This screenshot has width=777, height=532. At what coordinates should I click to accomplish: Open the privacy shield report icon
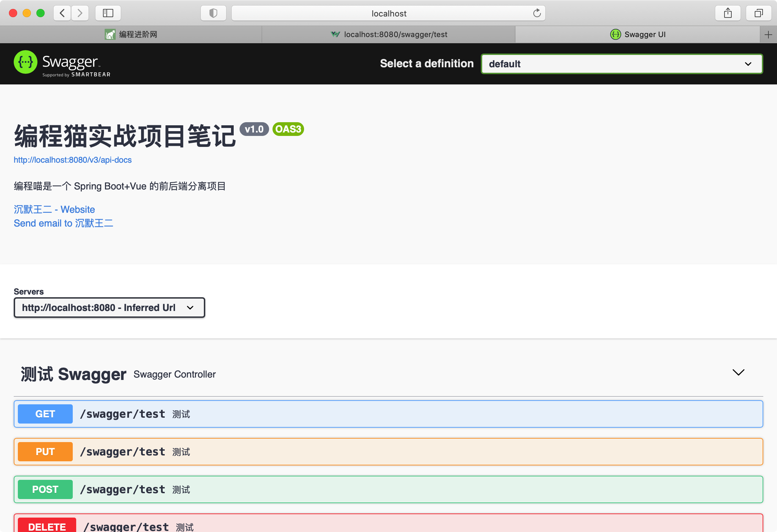point(213,13)
